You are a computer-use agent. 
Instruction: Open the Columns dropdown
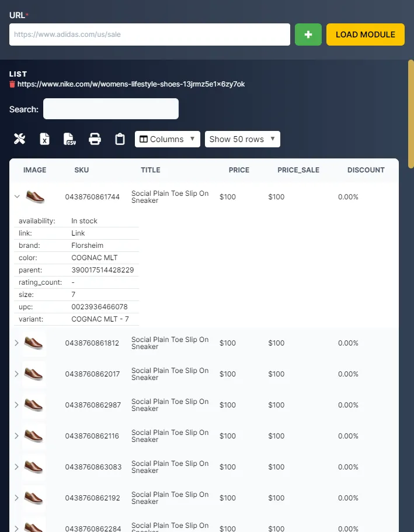pyautogui.click(x=168, y=139)
